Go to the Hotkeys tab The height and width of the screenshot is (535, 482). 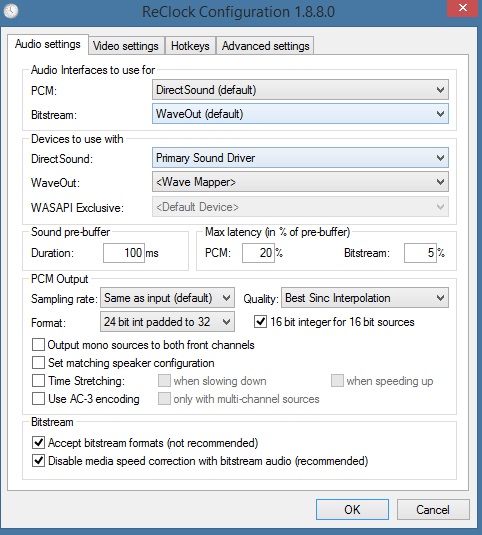pos(190,46)
